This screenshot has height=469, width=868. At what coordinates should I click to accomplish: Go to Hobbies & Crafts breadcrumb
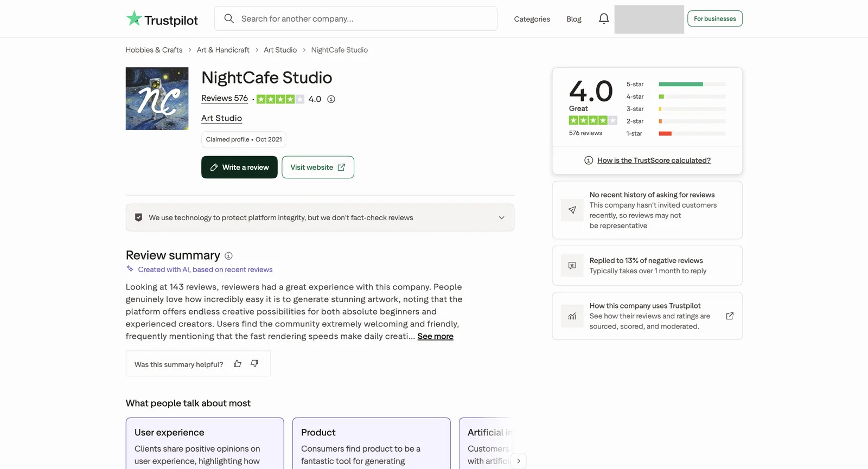154,50
